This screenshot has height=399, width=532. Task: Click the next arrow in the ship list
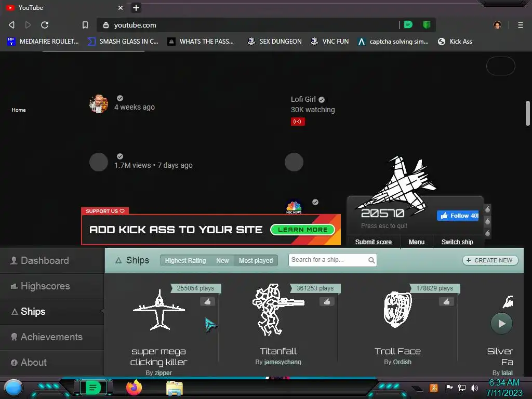(501, 324)
